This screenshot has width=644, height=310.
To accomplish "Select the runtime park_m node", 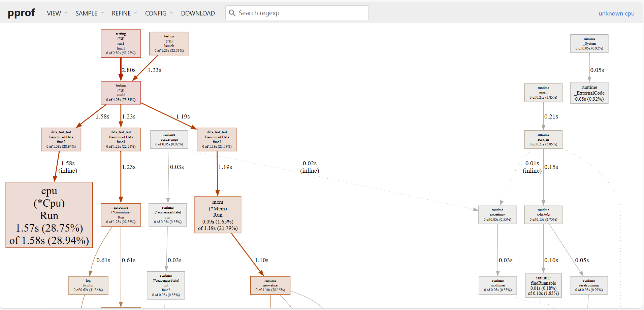I will (543, 139).
